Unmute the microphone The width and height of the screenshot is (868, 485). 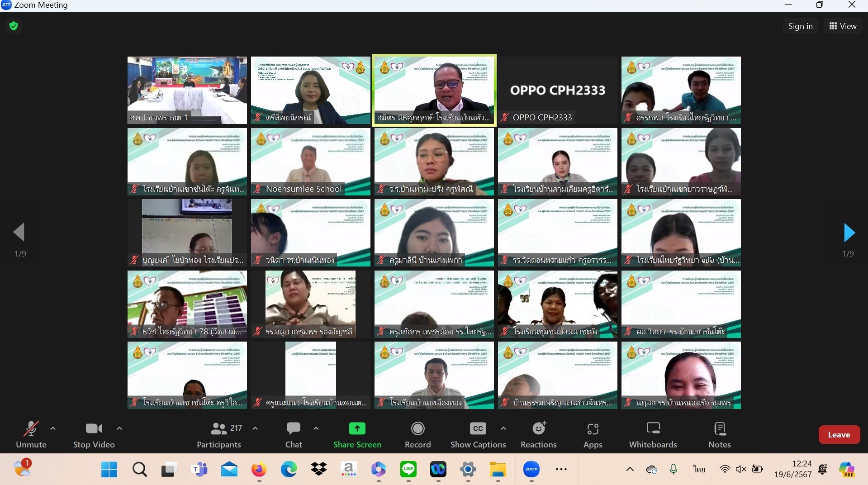(31, 434)
